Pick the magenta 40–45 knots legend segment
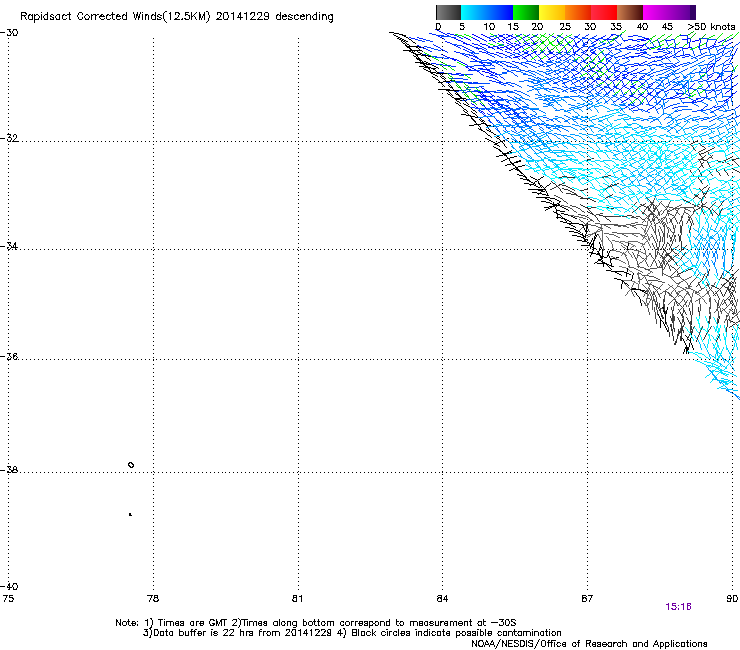Image resolution: width=740 pixels, height=650 pixels. [656, 12]
